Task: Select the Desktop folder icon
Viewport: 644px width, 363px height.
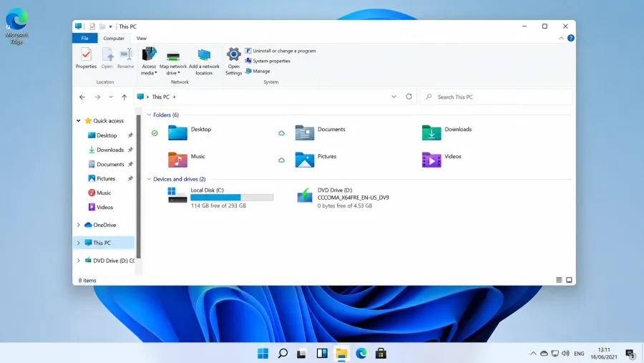Action: tap(177, 132)
